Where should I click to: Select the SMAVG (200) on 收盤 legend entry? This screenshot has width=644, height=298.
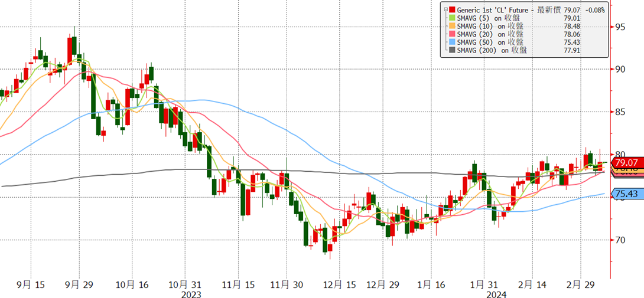(x=493, y=51)
